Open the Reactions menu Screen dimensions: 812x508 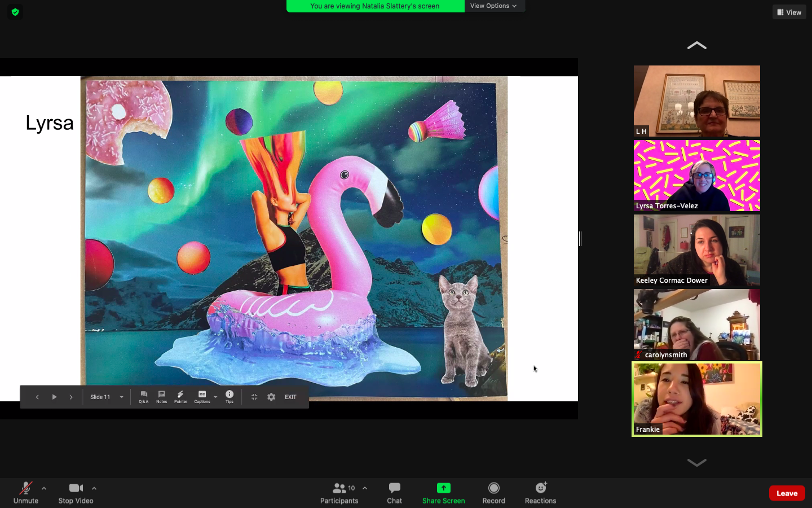[x=540, y=492]
